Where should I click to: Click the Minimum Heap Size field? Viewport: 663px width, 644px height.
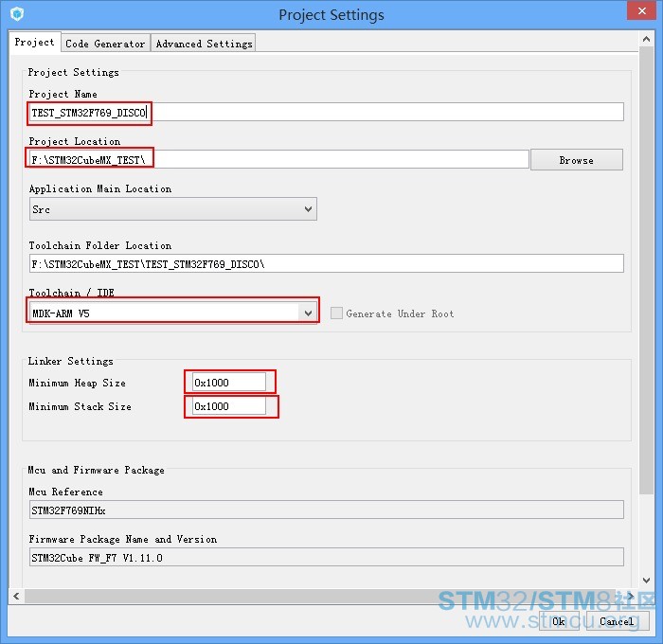(x=229, y=383)
